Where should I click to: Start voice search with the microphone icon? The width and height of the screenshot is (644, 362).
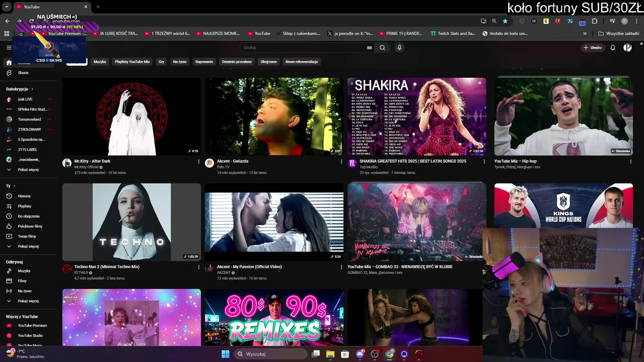[399, 48]
